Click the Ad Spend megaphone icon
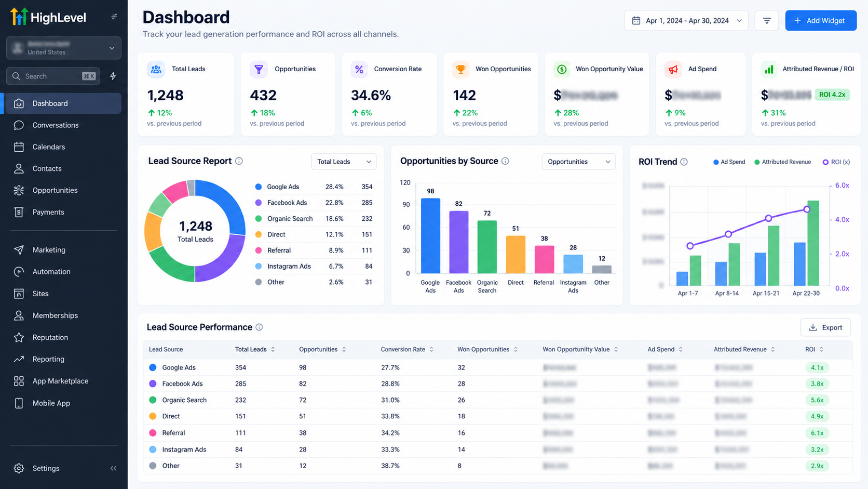Viewport: 868px width, 489px height. 673,69
